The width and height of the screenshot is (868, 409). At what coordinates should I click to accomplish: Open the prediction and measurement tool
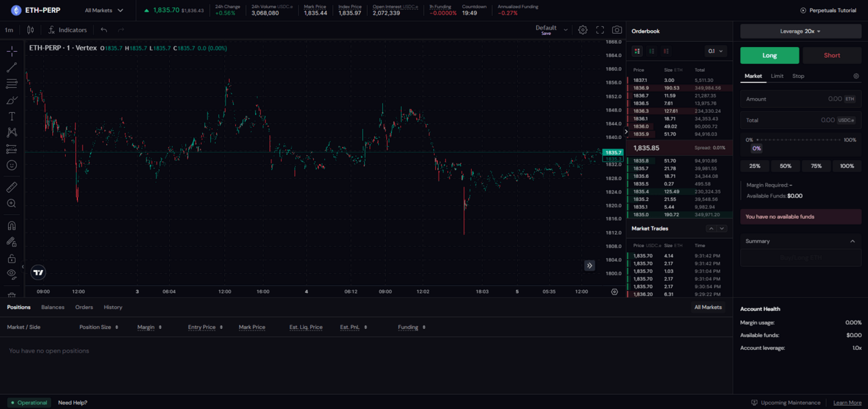(11, 149)
